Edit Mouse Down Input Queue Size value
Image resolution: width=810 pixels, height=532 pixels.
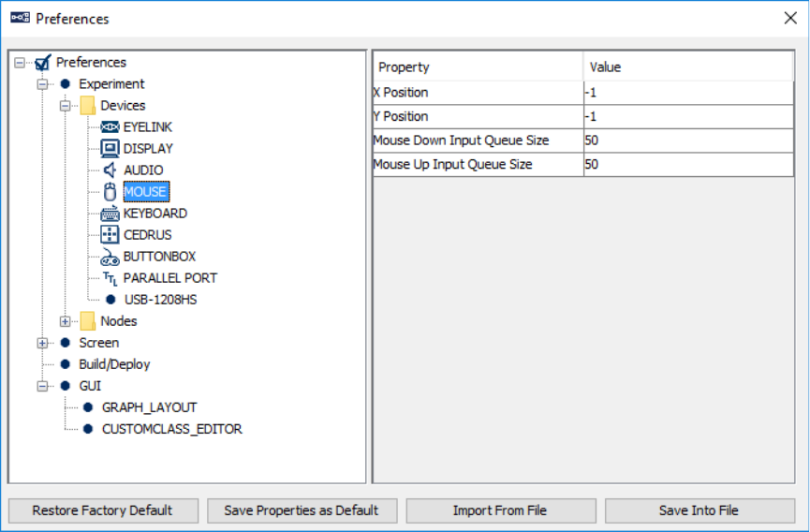(x=688, y=140)
